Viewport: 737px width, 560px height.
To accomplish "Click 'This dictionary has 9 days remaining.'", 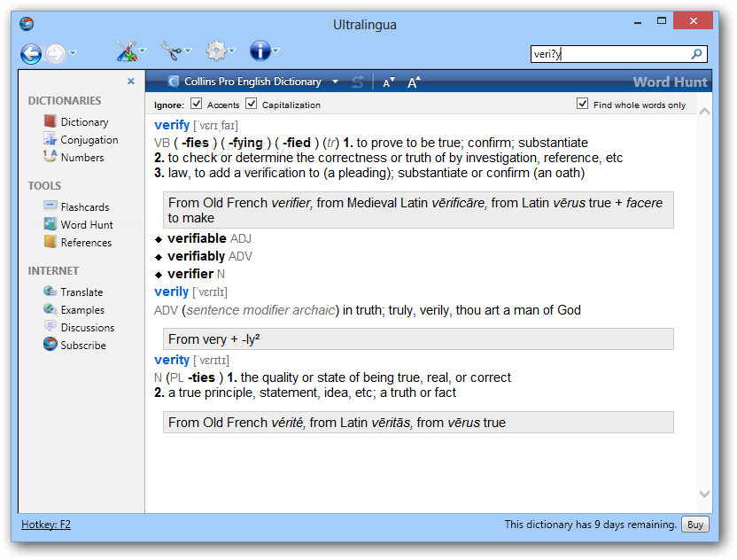I will 590,525.
